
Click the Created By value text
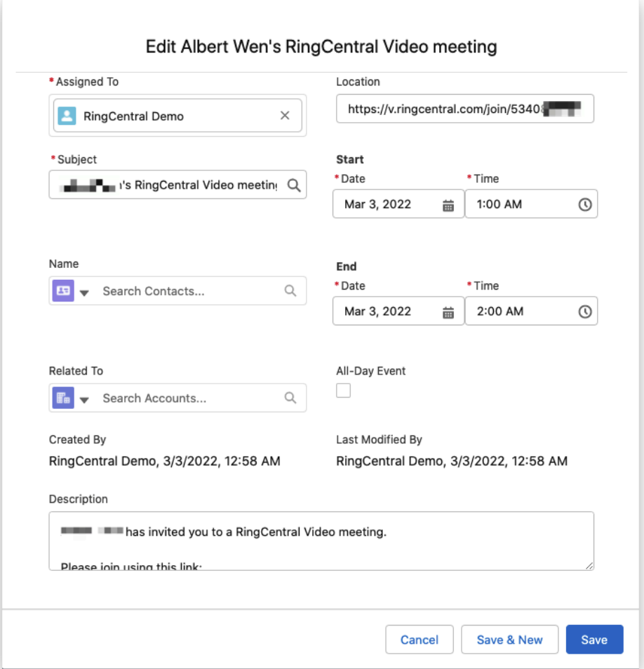[164, 461]
